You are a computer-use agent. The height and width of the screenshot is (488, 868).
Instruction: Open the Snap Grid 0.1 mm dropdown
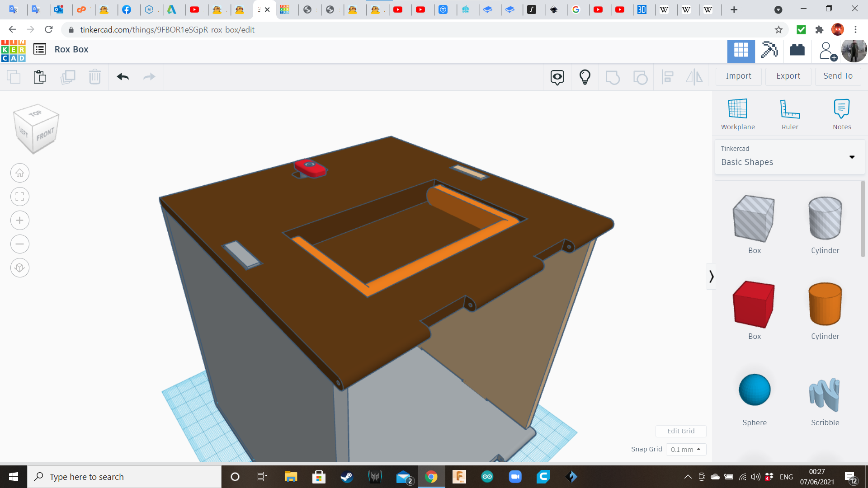685,450
